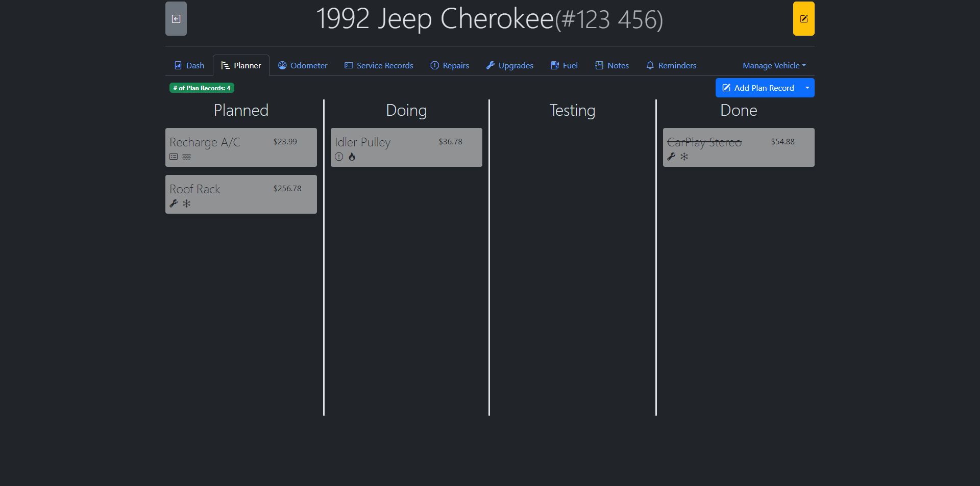Click the flame icon on Idler Pulley card

tap(352, 157)
